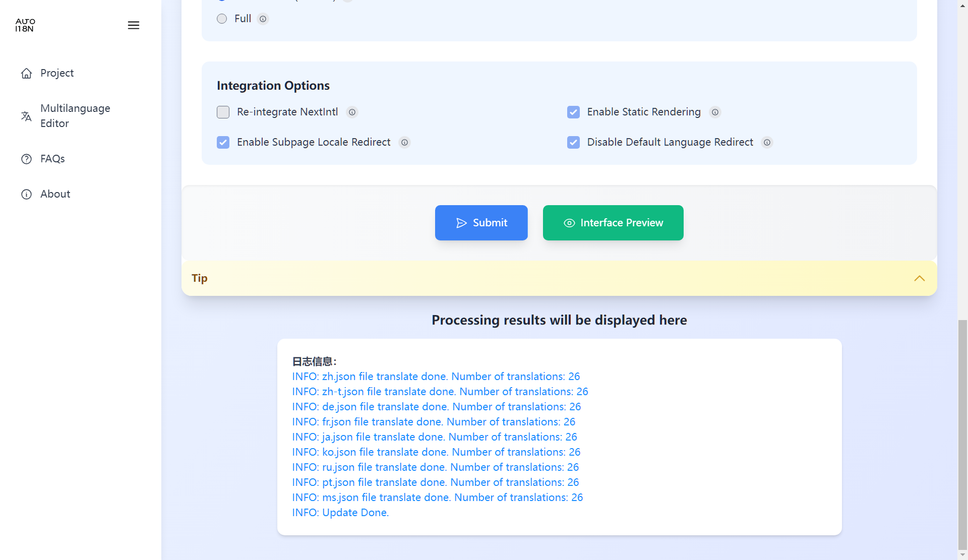This screenshot has height=560, width=968.
Task: Collapse the Tip section expander
Action: point(919,279)
